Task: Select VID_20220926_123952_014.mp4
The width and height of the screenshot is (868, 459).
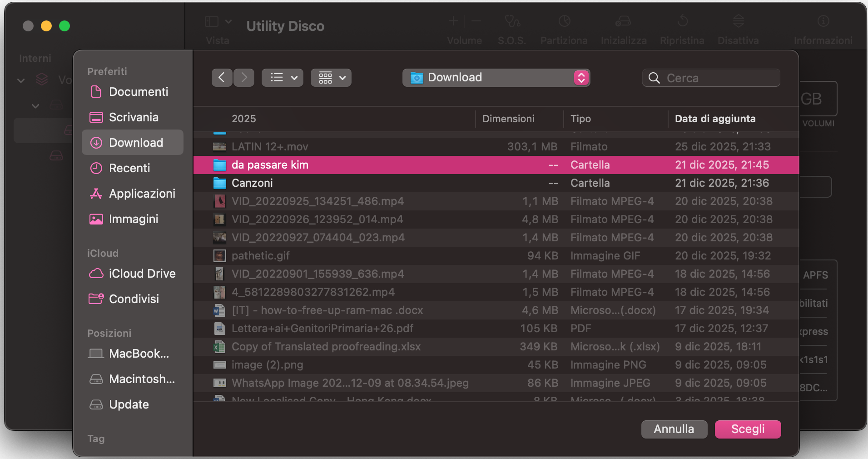Action: coord(496,220)
